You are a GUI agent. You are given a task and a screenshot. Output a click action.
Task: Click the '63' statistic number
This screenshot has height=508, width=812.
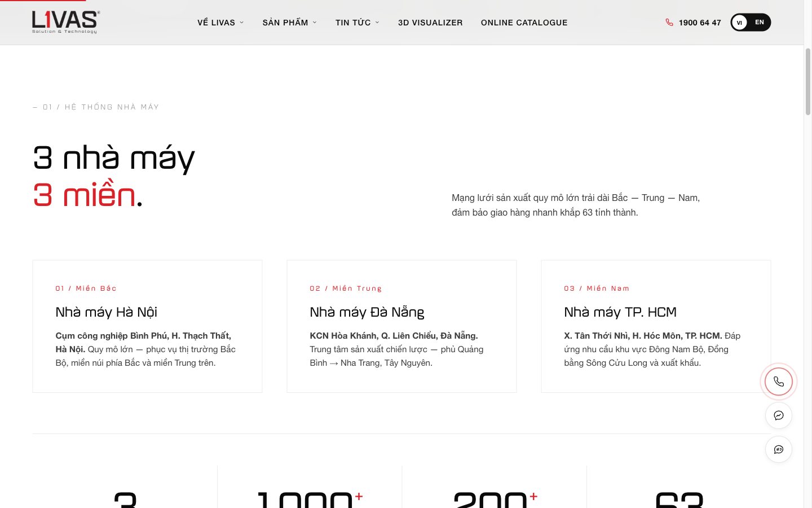pyautogui.click(x=679, y=500)
